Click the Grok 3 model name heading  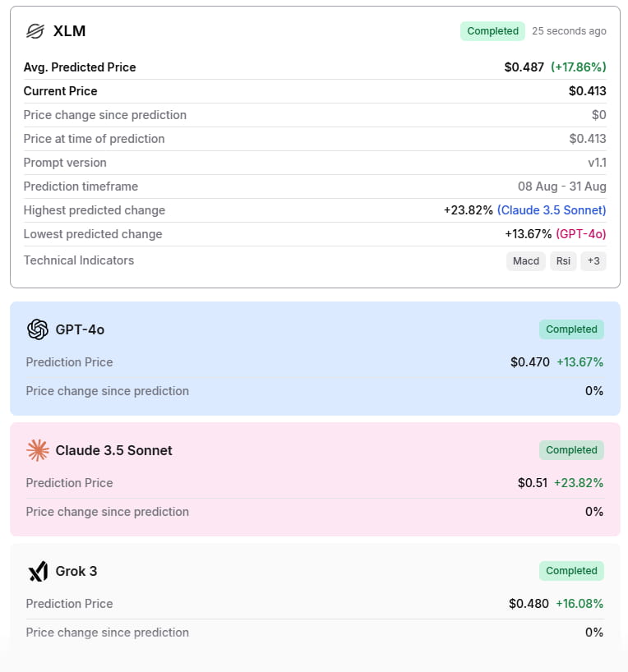click(x=76, y=571)
